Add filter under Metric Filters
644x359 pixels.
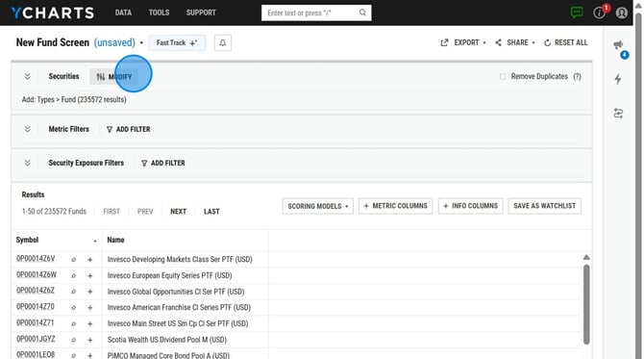[128, 129]
